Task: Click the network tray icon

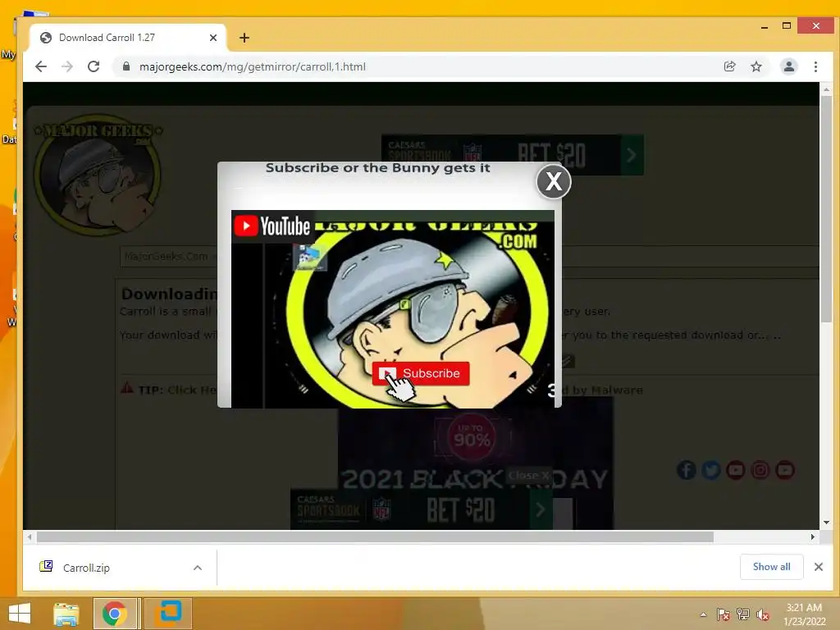Action: [x=742, y=614]
